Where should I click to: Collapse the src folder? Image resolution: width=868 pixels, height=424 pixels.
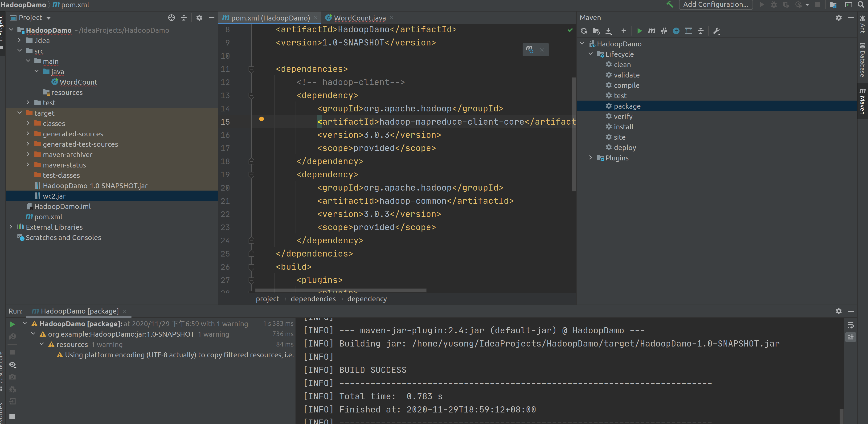(x=20, y=51)
